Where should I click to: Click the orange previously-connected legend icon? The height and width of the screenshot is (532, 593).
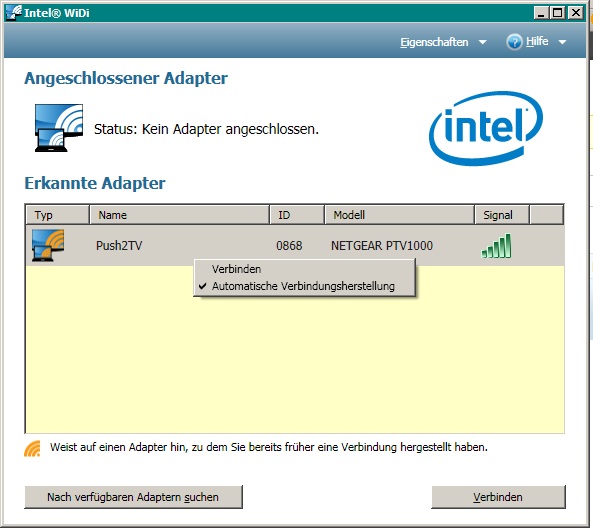pos(33,448)
